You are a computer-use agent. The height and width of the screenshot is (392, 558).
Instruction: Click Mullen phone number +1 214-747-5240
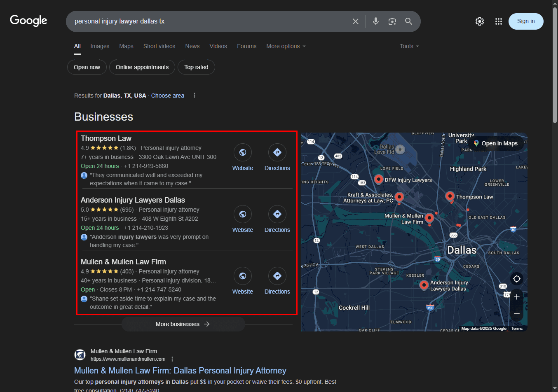click(x=159, y=289)
